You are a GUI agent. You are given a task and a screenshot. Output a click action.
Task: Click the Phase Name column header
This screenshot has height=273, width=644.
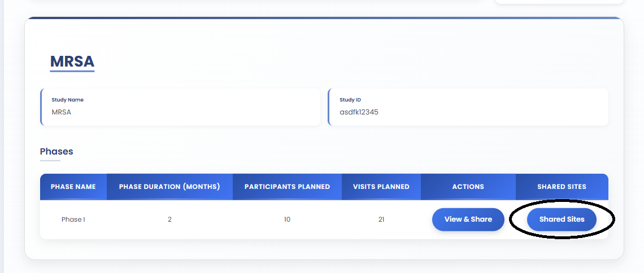[x=73, y=187]
